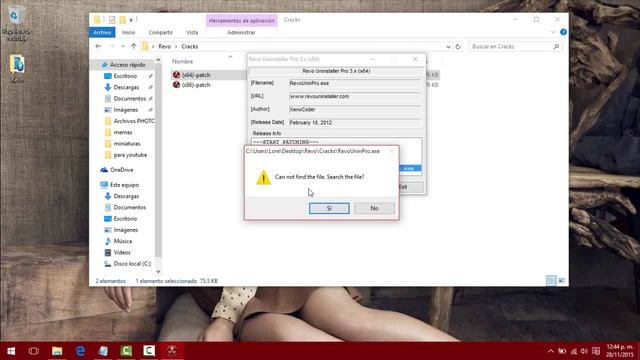640x360 pixels.
Task: Open Task View on taskbar
Action: pyautogui.click(x=34, y=351)
